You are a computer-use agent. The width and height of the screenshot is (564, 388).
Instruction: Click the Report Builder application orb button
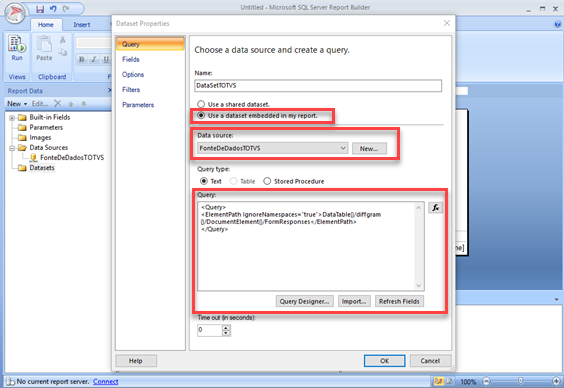coord(14,13)
